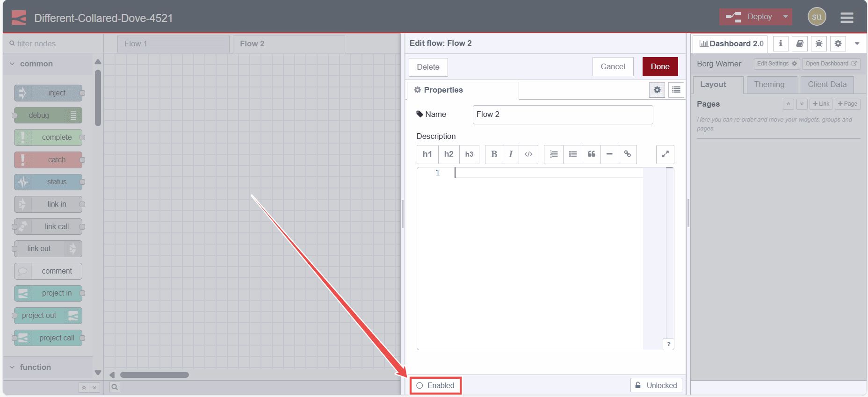Expand all Pages with down chevron

coord(802,104)
